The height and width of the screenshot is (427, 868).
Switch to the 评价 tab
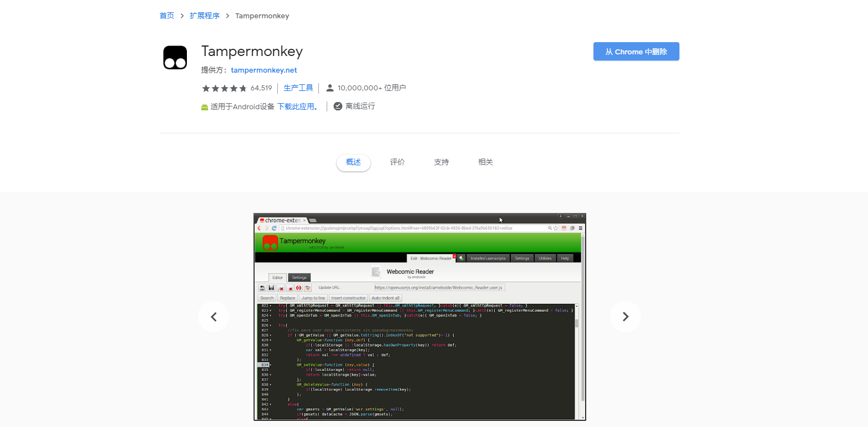(397, 162)
